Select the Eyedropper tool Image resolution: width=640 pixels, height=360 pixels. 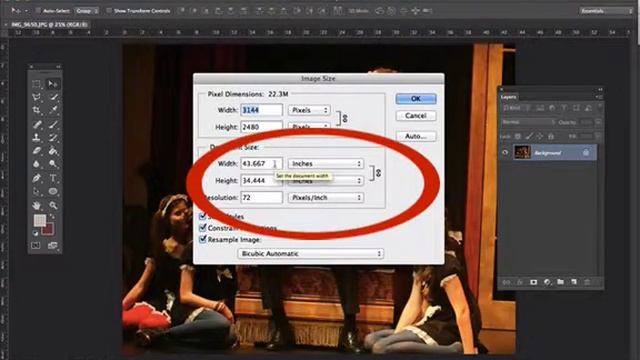click(x=53, y=110)
